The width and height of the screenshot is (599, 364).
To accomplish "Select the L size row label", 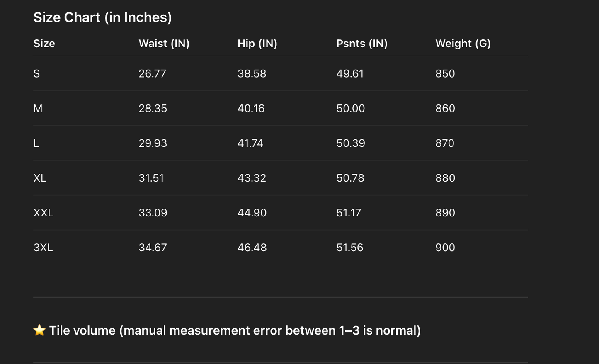I will (x=36, y=143).
